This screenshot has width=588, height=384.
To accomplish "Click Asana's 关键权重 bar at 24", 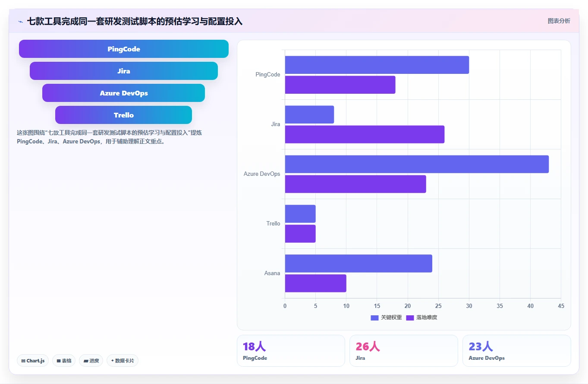I will click(358, 263).
